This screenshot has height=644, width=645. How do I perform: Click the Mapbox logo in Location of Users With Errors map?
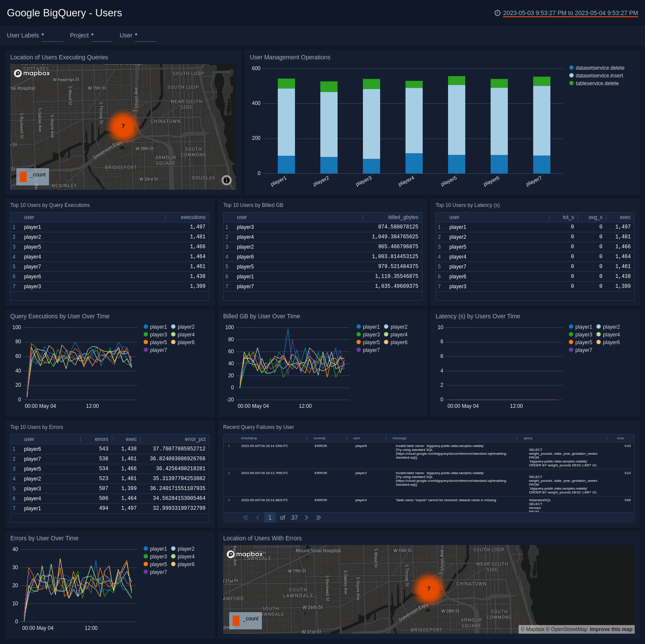[245, 554]
